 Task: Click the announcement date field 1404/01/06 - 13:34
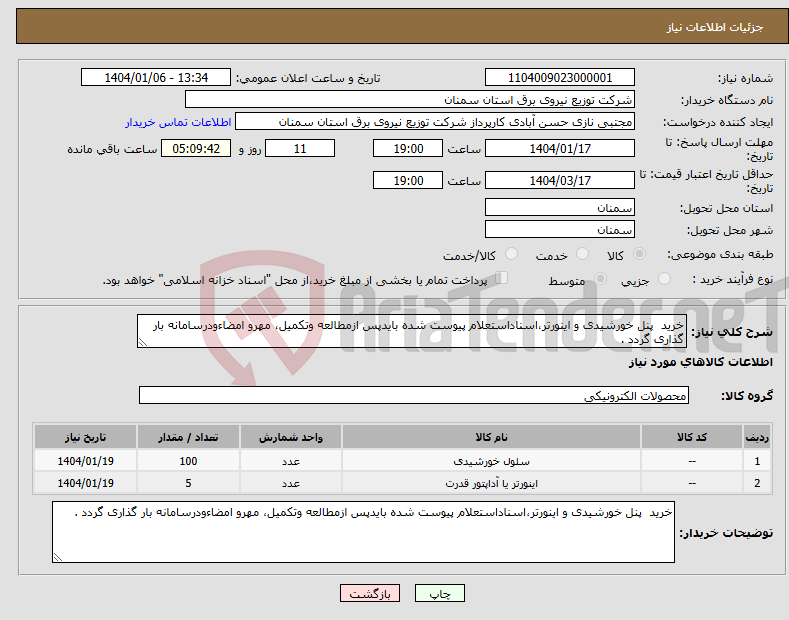[x=156, y=78]
